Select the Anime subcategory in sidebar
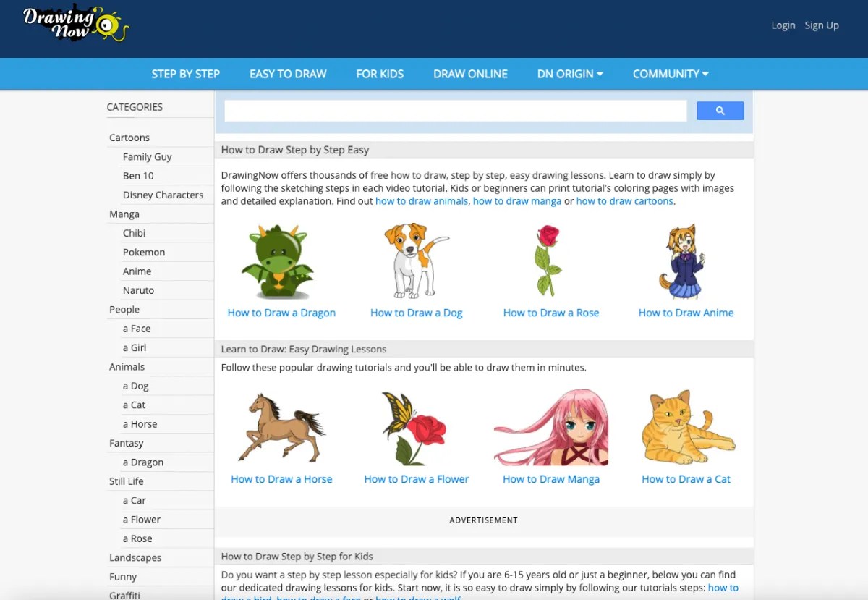This screenshot has width=868, height=600. 137,271
